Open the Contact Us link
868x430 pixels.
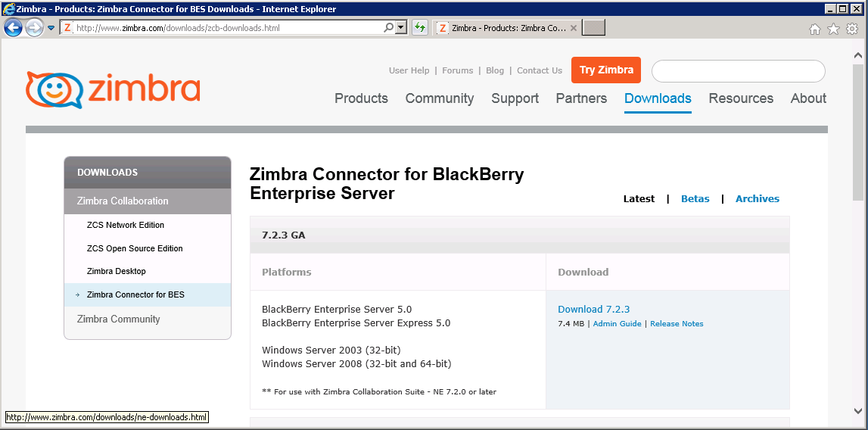coord(539,70)
